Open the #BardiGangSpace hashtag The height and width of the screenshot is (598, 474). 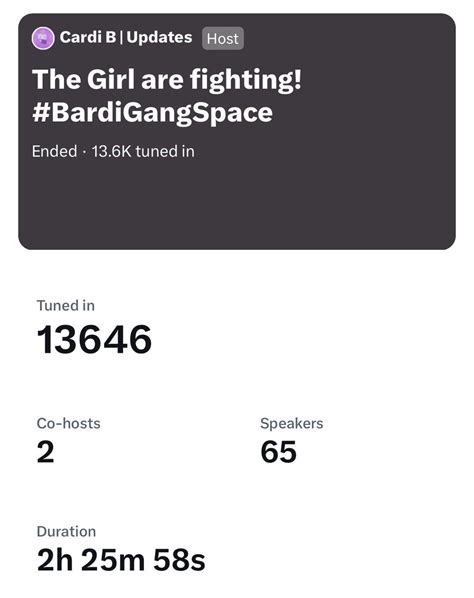(152, 113)
